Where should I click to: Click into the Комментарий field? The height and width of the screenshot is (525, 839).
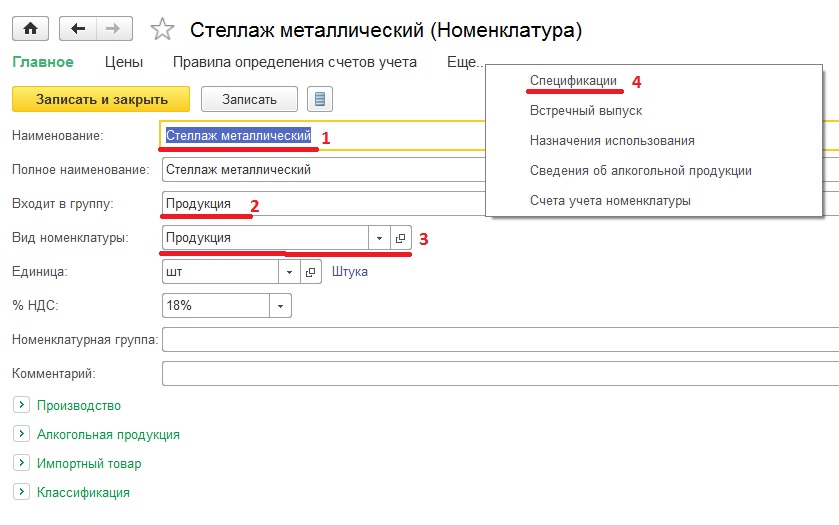click(500, 374)
